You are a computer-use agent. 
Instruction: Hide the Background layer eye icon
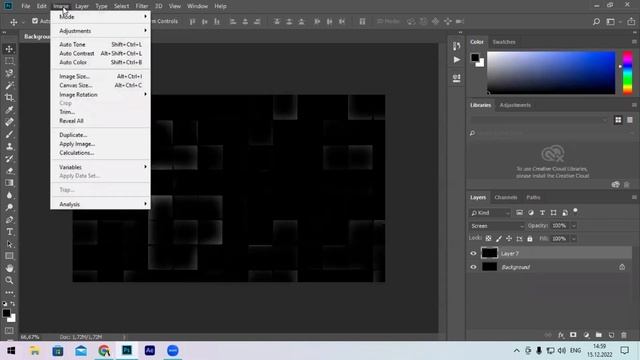coord(473,267)
